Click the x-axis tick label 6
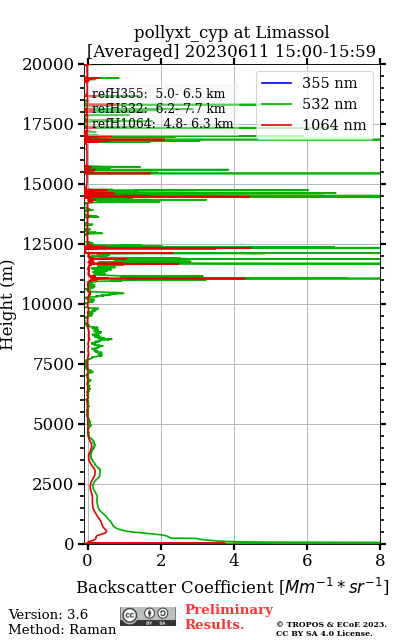The height and width of the screenshot is (640, 400). click(x=307, y=560)
